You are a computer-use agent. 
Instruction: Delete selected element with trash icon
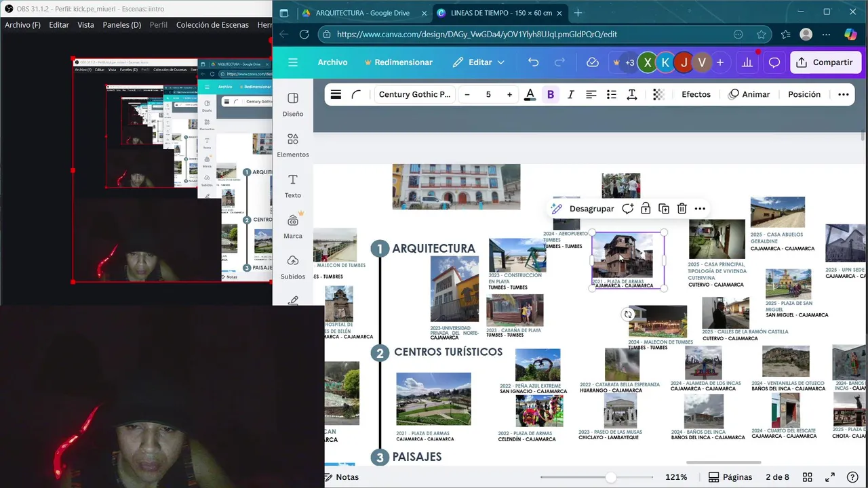[682, 209]
